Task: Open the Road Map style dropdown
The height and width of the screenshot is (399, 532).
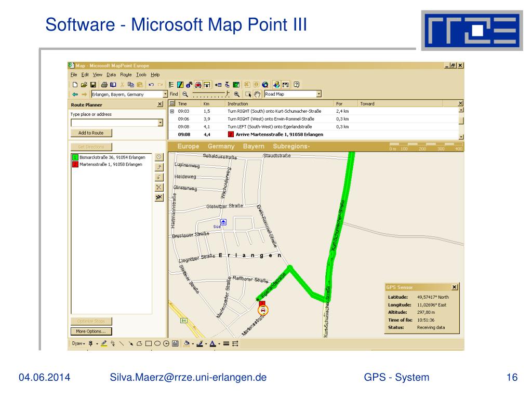Action: pos(319,94)
